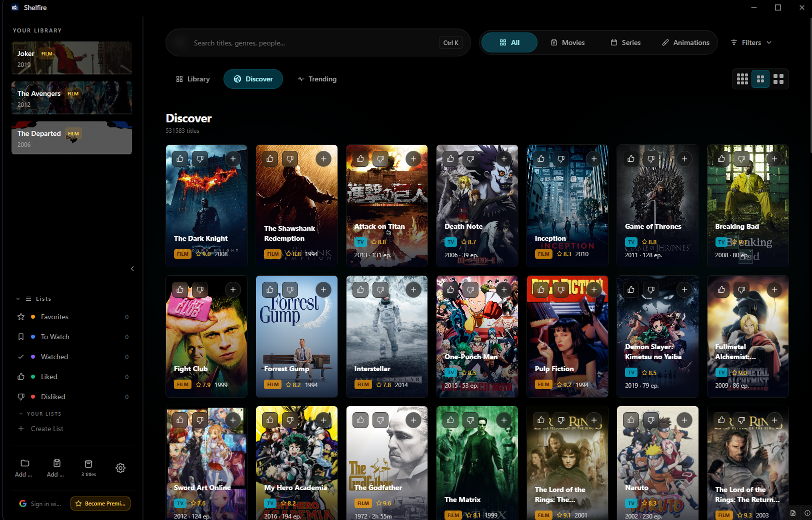812x520 pixels.
Task: Open the 3 titles archive icon
Action: [88, 464]
